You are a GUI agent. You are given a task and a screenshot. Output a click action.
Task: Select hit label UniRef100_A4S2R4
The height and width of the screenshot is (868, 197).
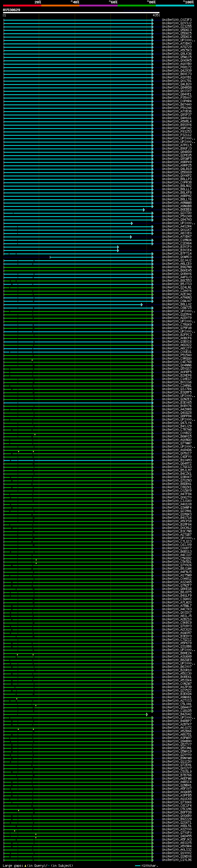coord(177,226)
